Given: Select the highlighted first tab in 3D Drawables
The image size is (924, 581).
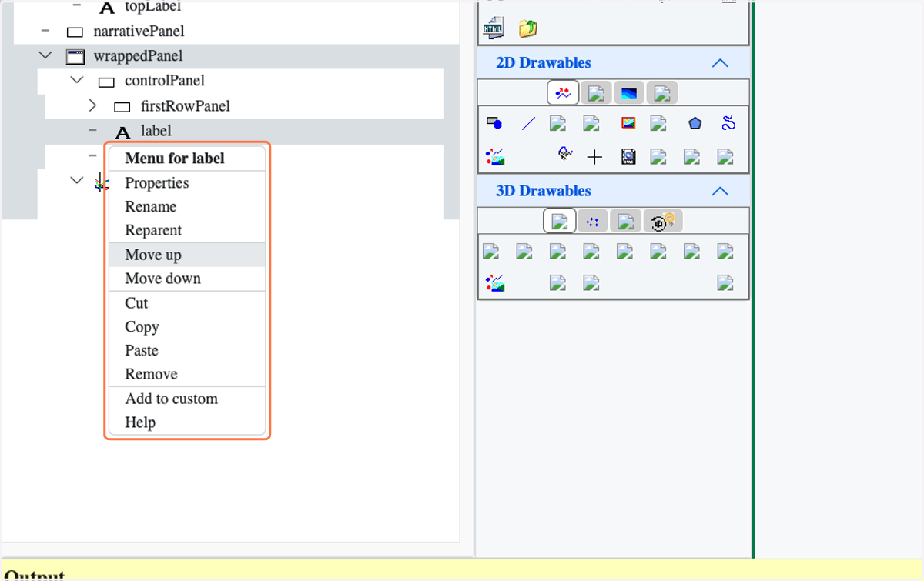Looking at the screenshot, I should [560, 222].
